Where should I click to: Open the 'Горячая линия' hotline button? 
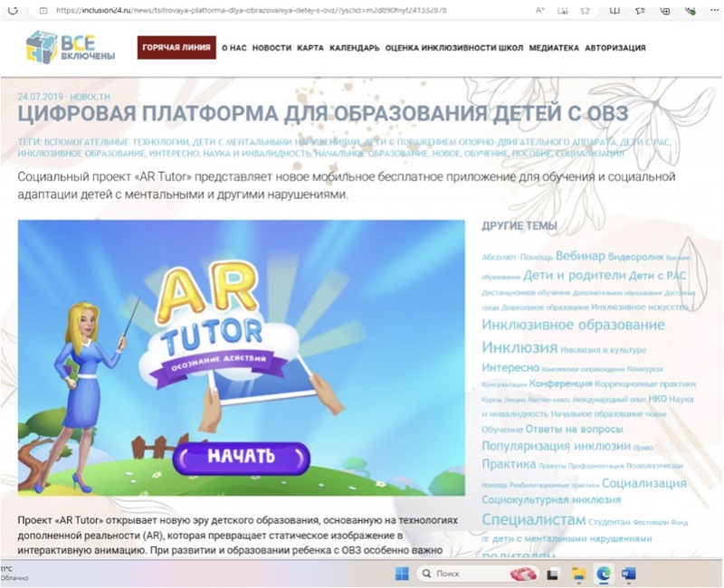point(176,48)
